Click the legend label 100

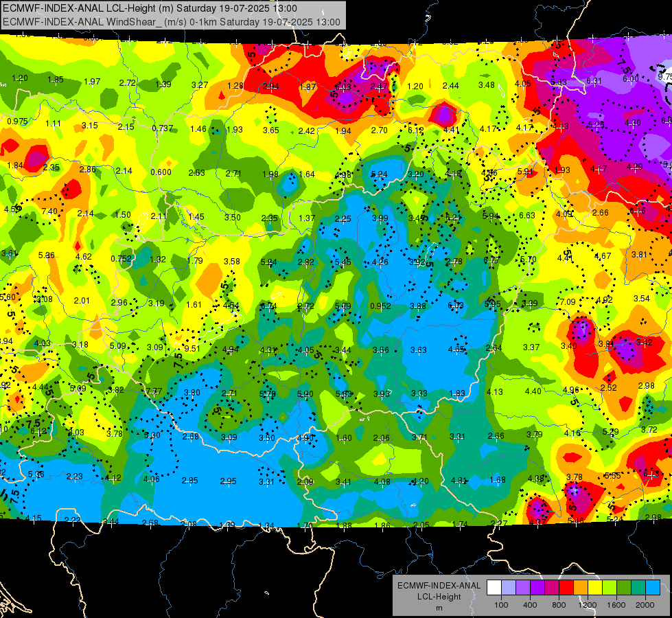pyautogui.click(x=501, y=605)
